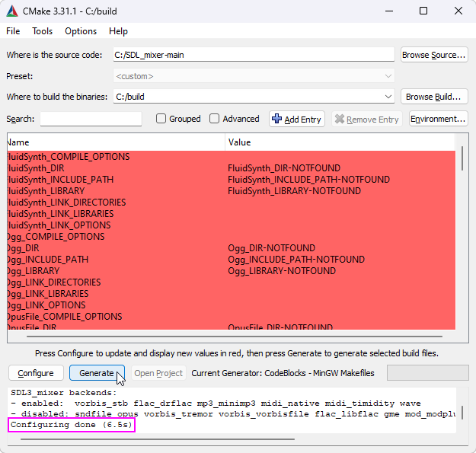
Task: Minimize the CMake window
Action: pyautogui.click(x=389, y=11)
